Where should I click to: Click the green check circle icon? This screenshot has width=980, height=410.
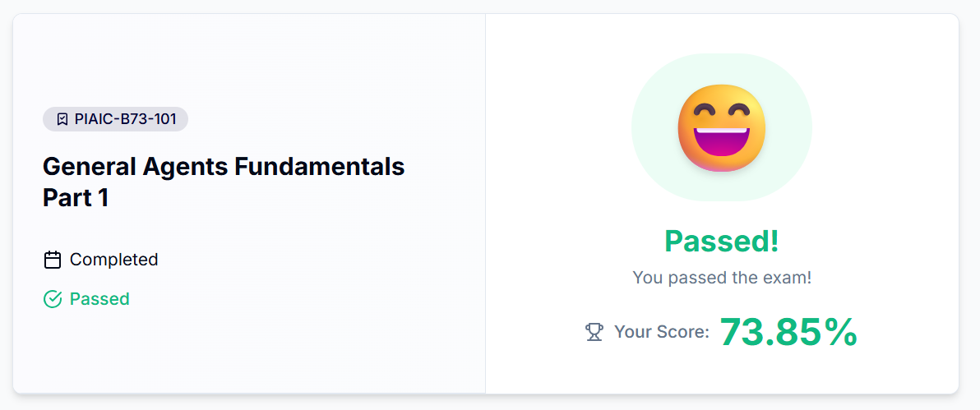point(53,299)
